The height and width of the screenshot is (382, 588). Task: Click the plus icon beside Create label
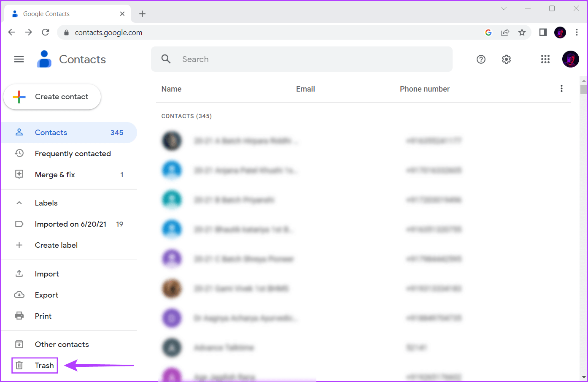click(19, 245)
